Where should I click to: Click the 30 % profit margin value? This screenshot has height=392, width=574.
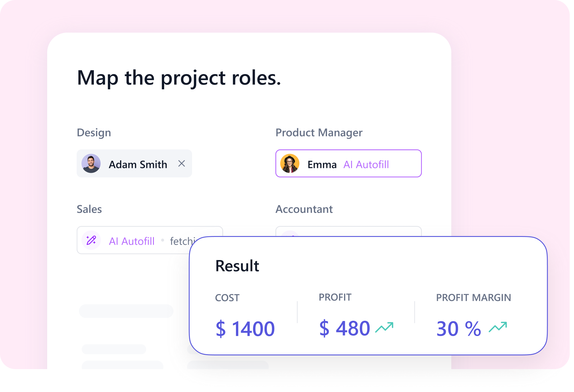tap(459, 328)
